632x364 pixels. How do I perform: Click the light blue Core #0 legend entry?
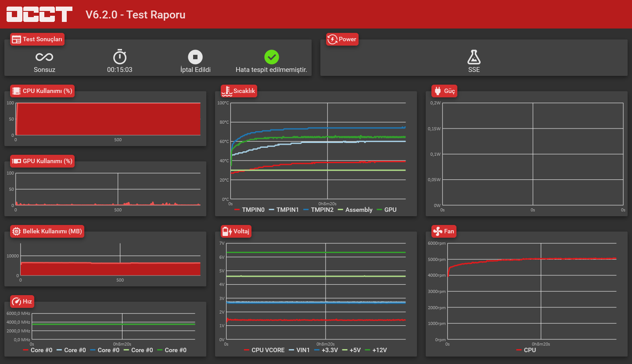(71, 350)
